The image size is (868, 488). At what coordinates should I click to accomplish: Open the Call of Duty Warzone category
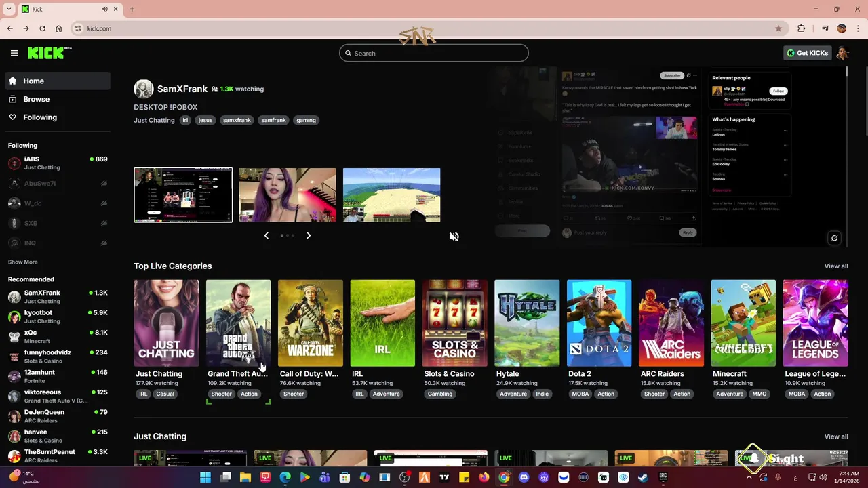point(311,323)
